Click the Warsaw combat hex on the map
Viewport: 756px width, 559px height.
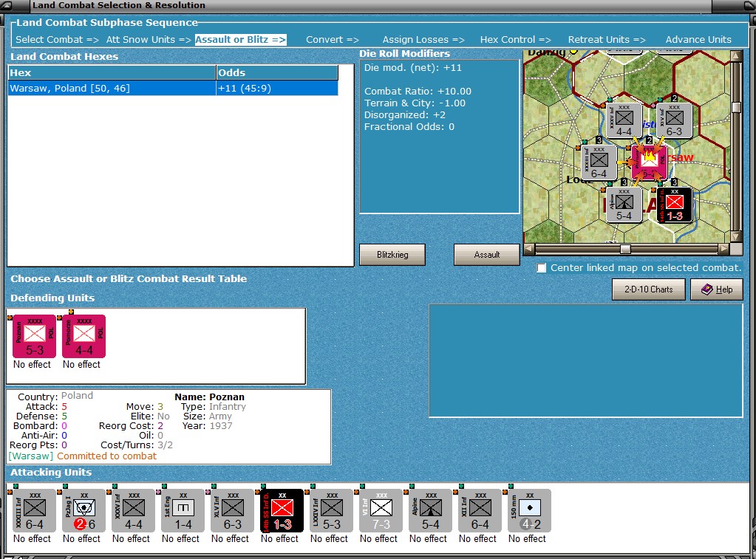[x=650, y=162]
